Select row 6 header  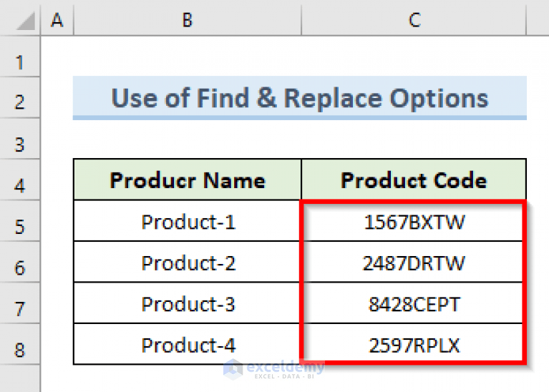[20, 262]
